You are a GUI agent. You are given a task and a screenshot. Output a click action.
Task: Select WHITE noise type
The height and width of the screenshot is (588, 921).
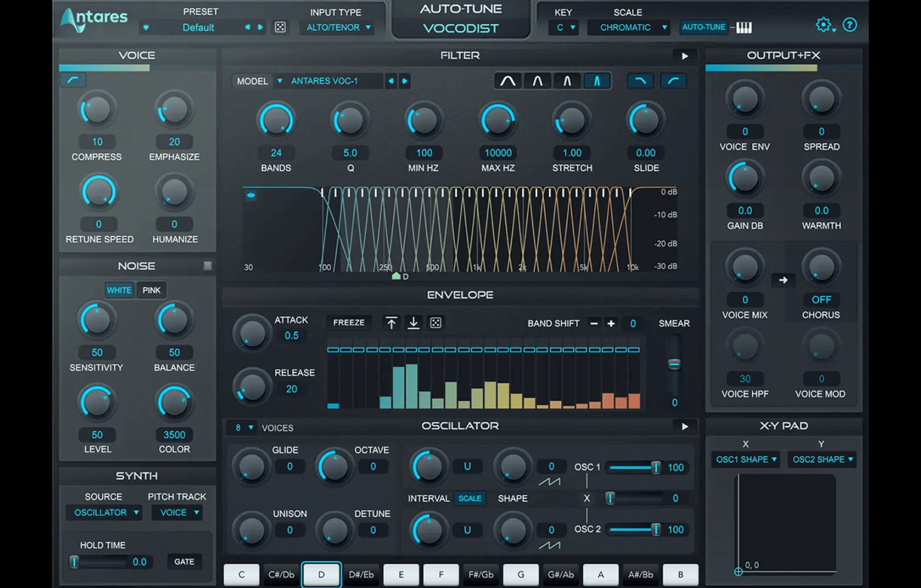click(x=119, y=290)
